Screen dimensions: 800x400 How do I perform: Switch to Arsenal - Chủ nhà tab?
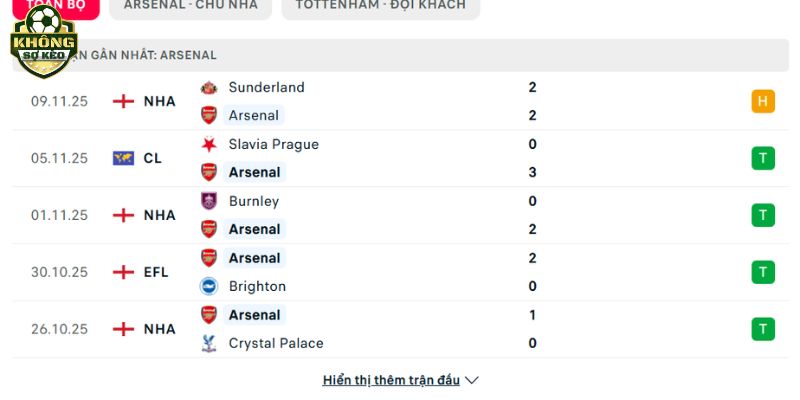pos(190,5)
